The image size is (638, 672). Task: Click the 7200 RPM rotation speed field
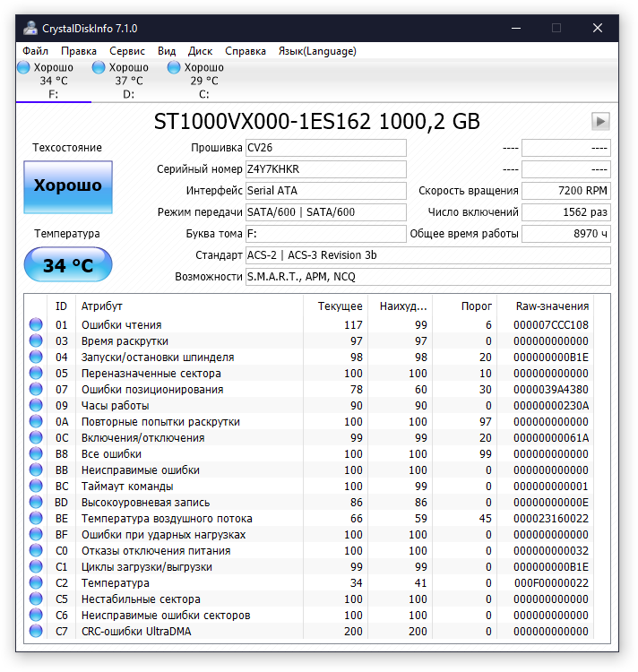[566, 191]
